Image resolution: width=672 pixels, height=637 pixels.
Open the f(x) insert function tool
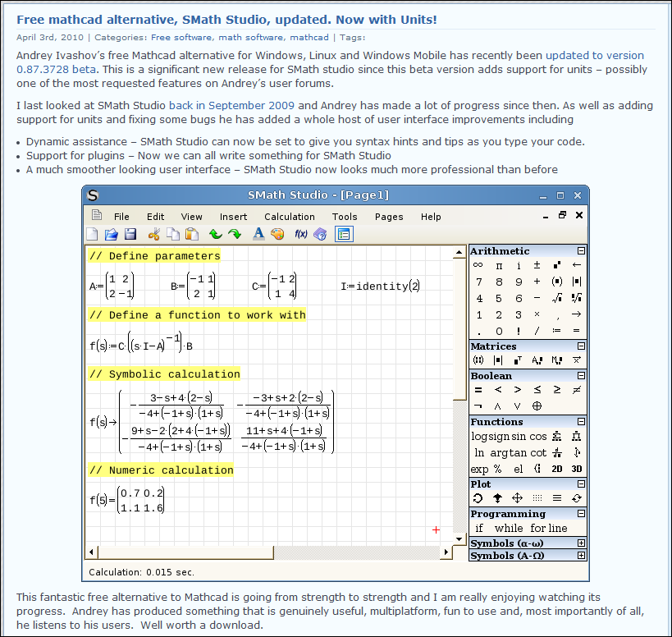(300, 235)
